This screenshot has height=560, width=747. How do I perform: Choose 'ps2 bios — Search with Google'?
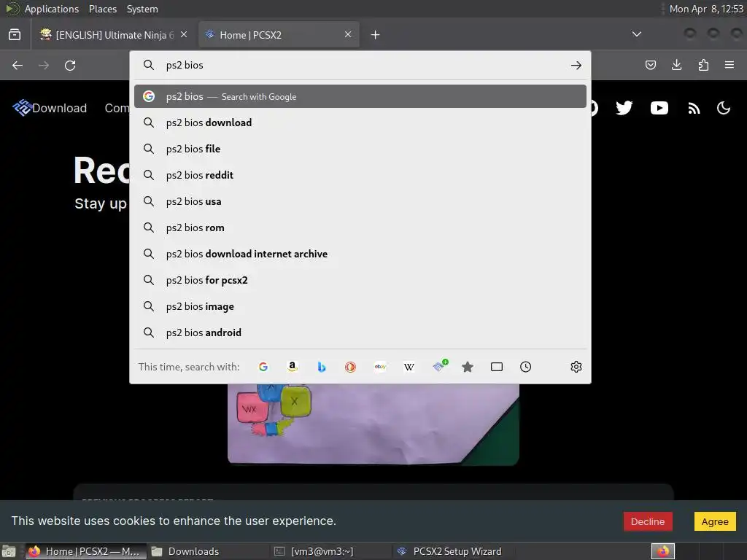[360, 96]
